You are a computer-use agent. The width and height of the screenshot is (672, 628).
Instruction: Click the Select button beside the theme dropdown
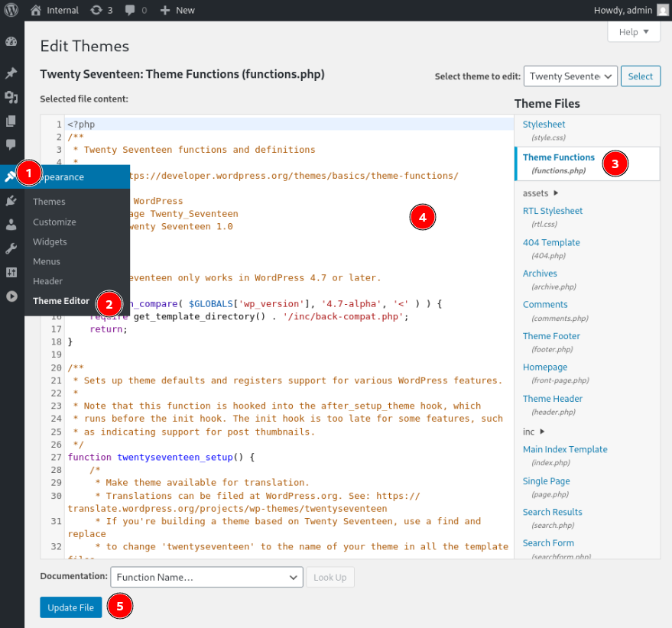pos(641,76)
